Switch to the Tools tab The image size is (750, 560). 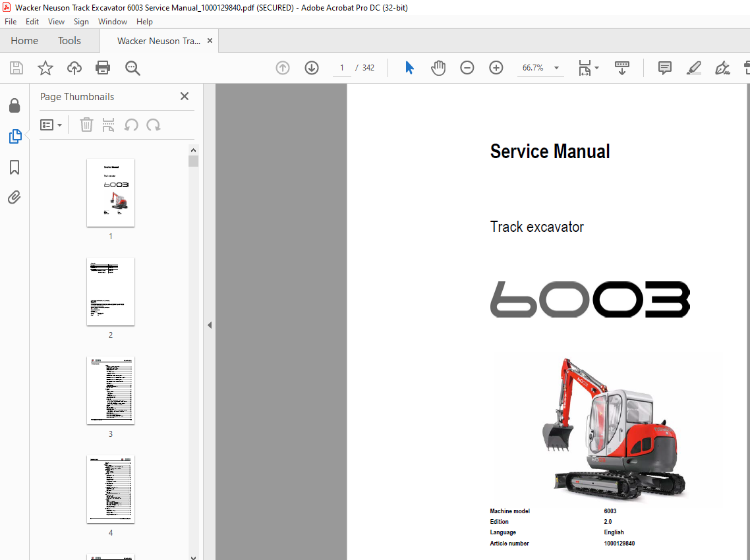(69, 41)
